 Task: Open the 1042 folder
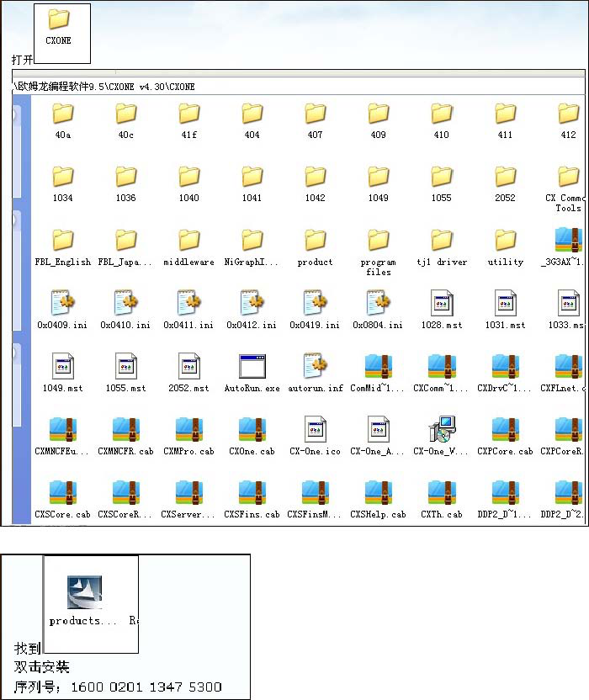(316, 184)
